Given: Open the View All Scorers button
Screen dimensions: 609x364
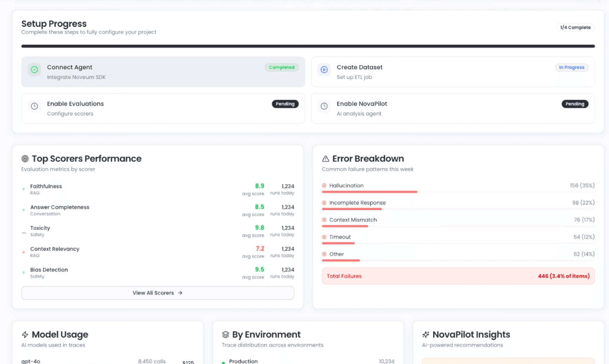Looking at the screenshot, I should coord(157,293).
